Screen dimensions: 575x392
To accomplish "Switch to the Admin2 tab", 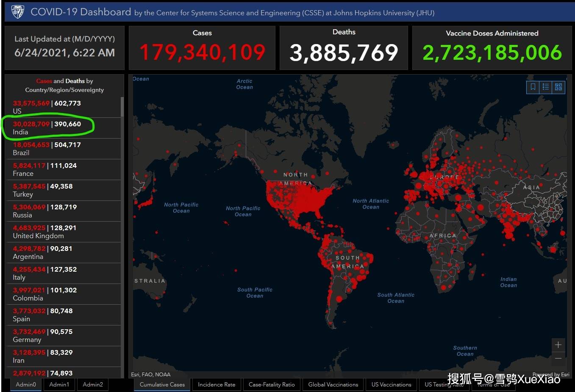I will (93, 384).
